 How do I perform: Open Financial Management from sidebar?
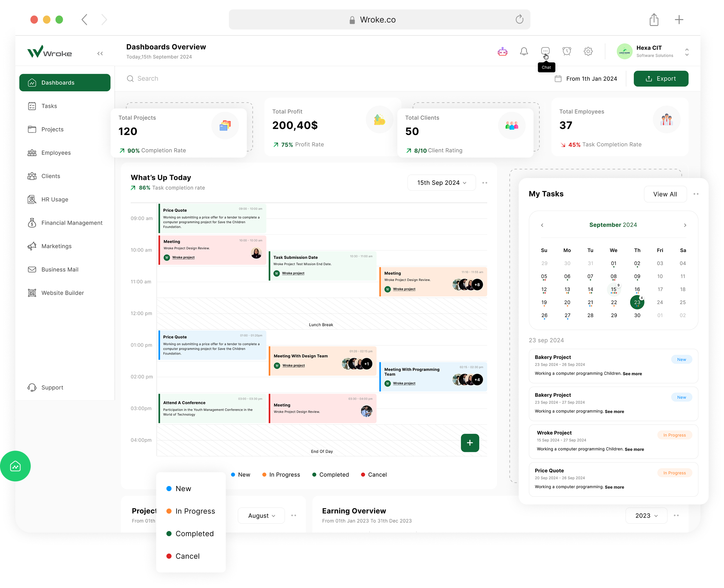point(72,222)
